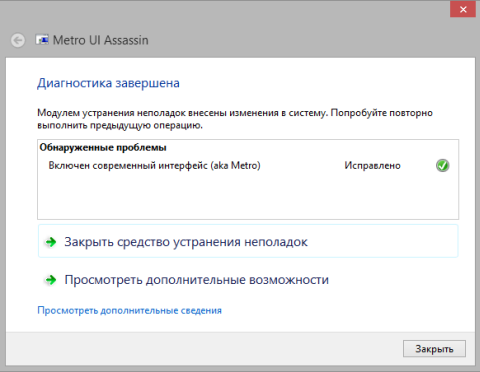Click the Диагностика завершена heading
Viewport: 480px width, 372px height.
pos(108,83)
